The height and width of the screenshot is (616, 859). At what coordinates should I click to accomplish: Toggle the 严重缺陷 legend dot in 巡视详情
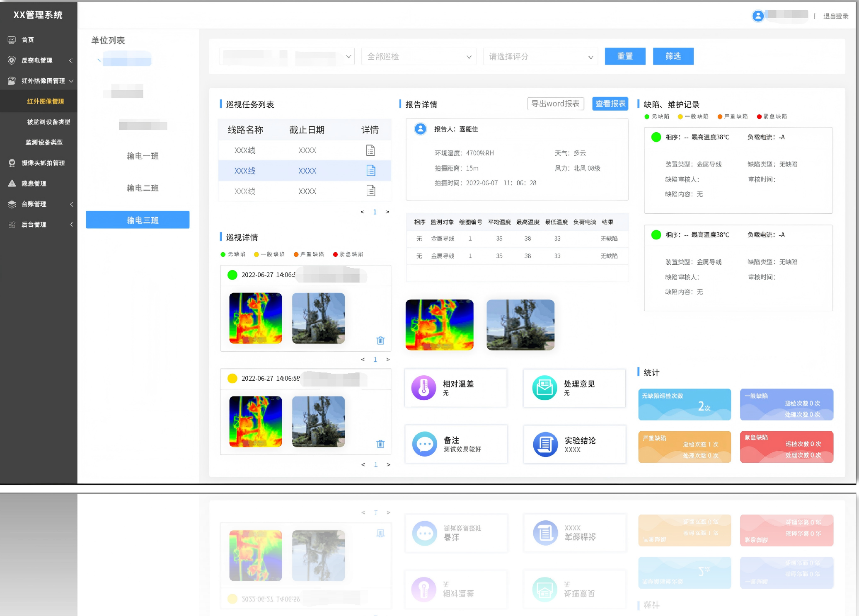pos(296,254)
